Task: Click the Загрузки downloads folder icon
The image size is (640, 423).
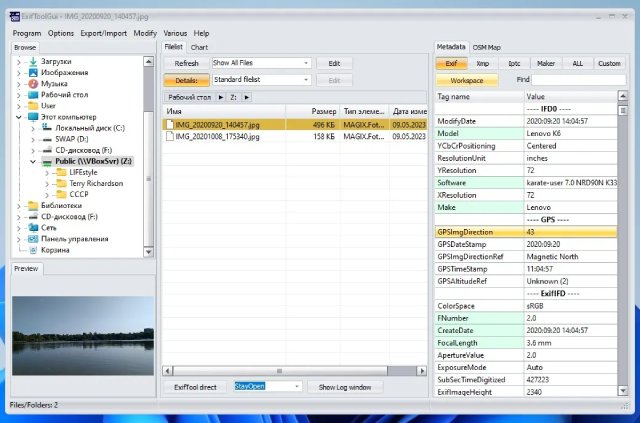Action: click(34, 61)
